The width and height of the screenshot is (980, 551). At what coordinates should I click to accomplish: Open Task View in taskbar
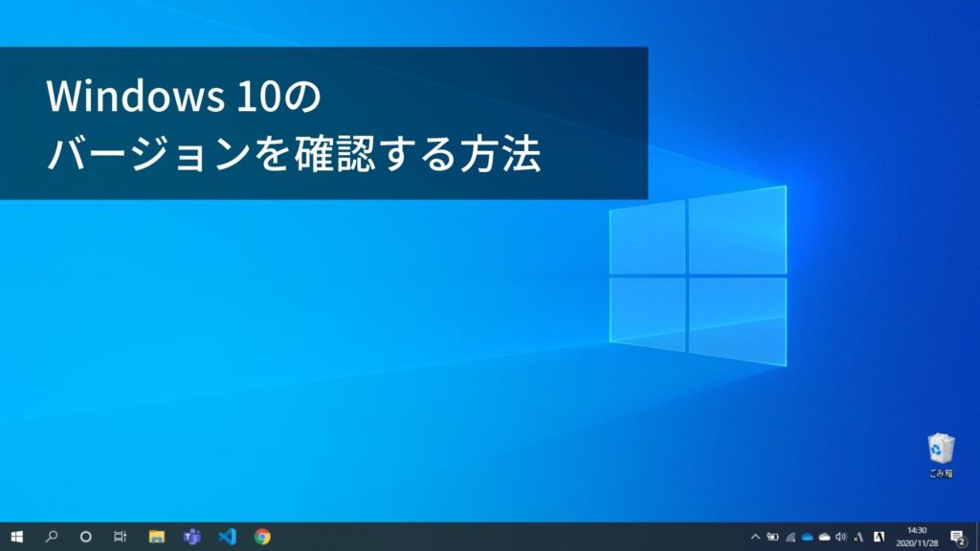click(x=120, y=537)
